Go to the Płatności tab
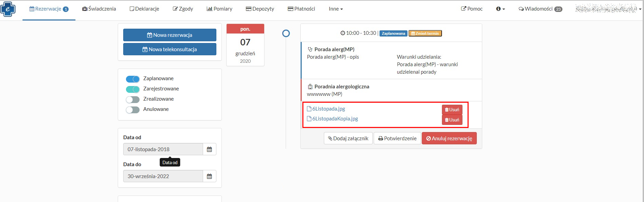This screenshot has height=202, width=644. coord(301,9)
